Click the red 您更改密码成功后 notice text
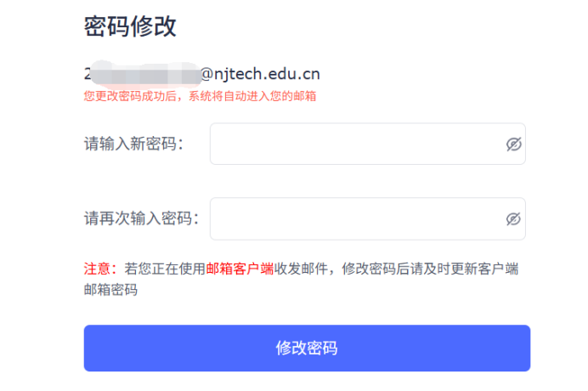588x391 pixels. (130, 96)
